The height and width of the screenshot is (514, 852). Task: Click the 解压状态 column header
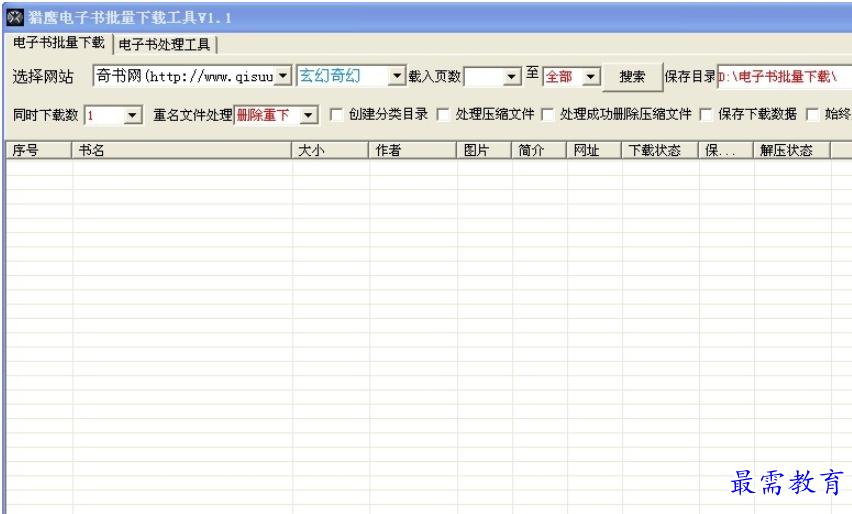[x=792, y=151]
